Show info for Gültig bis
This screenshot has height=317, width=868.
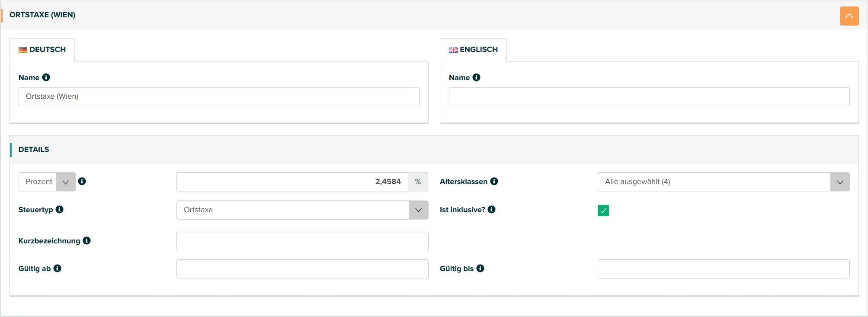[480, 268]
